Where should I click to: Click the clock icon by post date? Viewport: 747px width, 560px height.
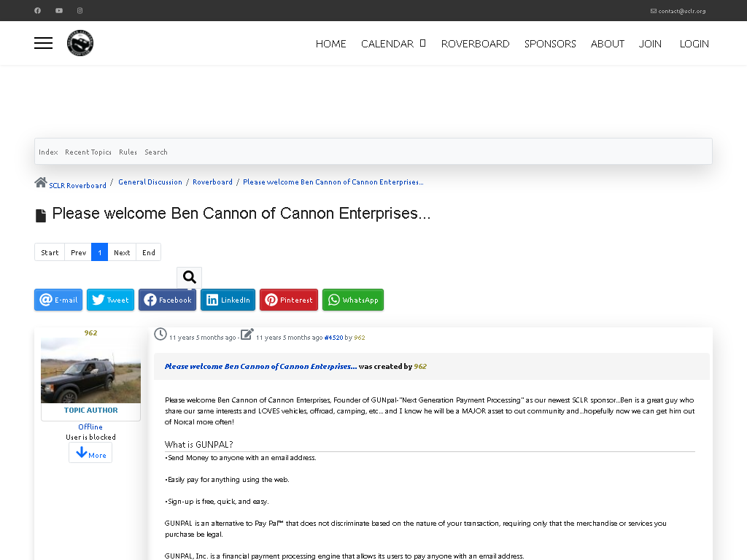(160, 334)
